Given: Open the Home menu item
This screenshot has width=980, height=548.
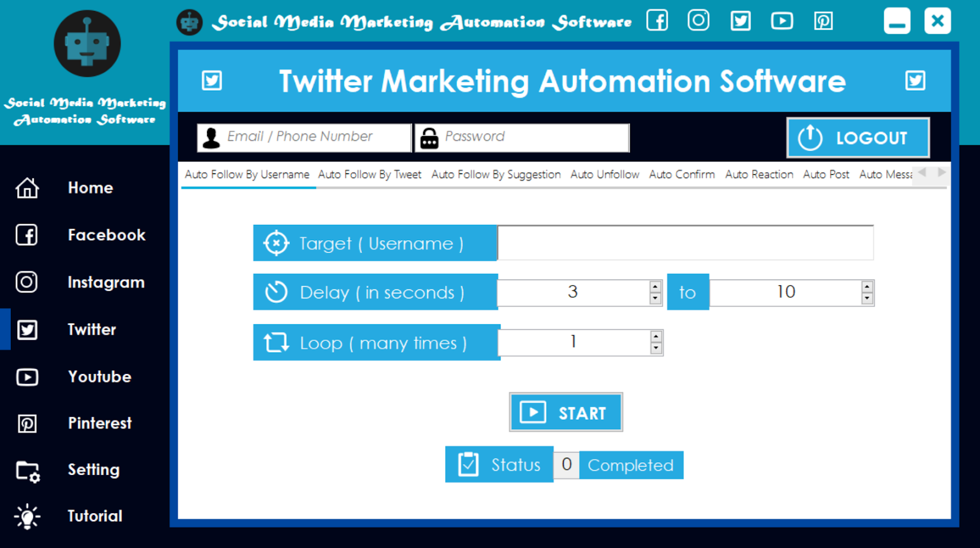Looking at the screenshot, I should (90, 188).
